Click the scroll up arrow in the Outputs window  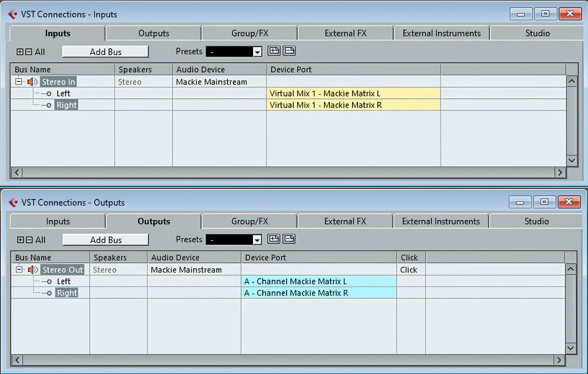coord(570,269)
